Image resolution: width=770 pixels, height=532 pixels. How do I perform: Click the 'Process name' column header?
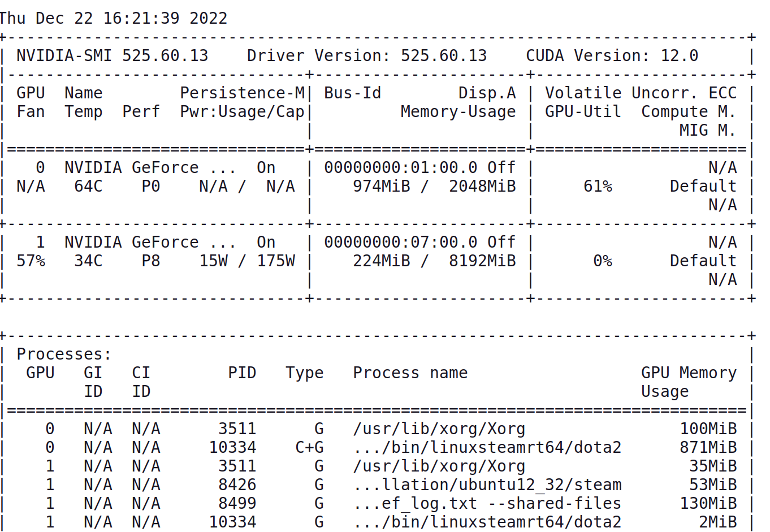[x=410, y=373]
